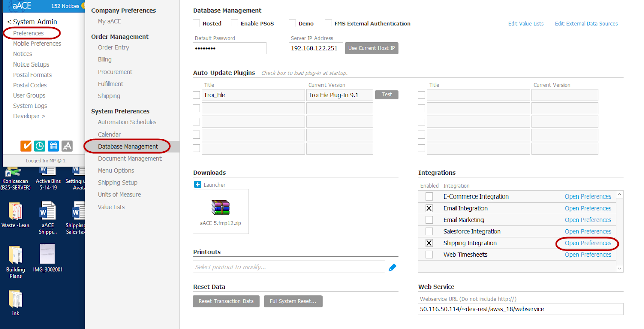This screenshot has height=329, width=644.
Task: Toggle the Demo checkbox
Action: pyautogui.click(x=292, y=23)
